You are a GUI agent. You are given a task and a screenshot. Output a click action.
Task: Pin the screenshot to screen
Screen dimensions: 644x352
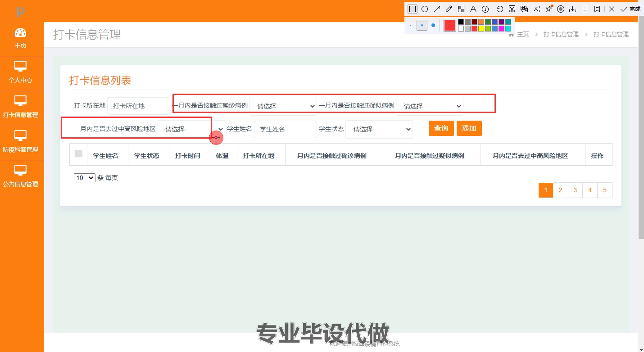pos(549,9)
